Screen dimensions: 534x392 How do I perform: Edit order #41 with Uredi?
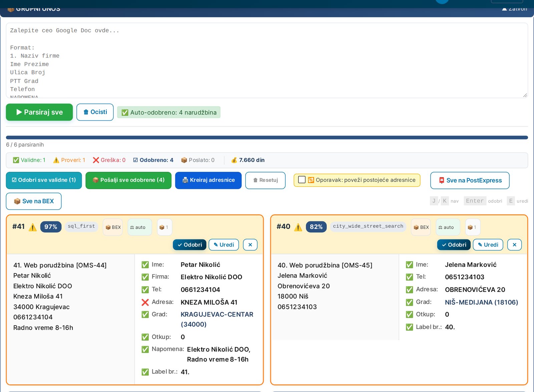(224, 245)
